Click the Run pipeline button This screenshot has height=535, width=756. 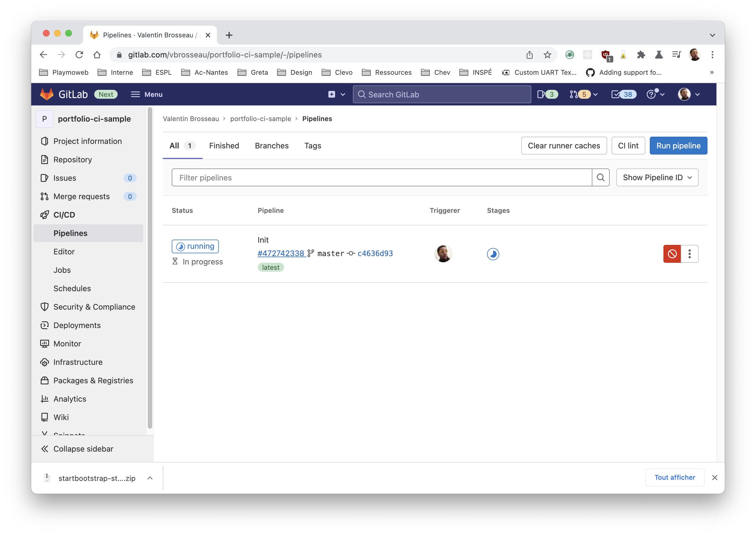click(x=678, y=146)
